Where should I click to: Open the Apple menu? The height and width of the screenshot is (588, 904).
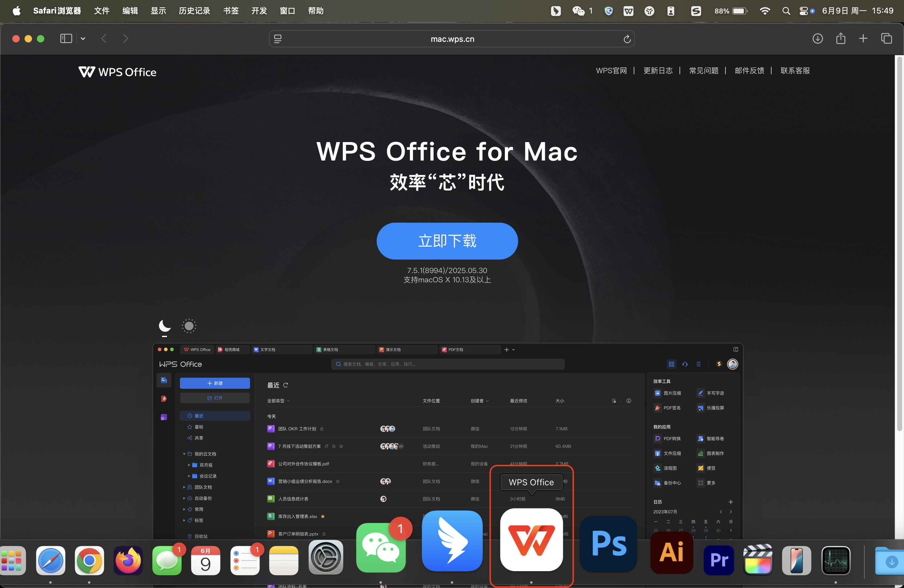pyautogui.click(x=17, y=11)
